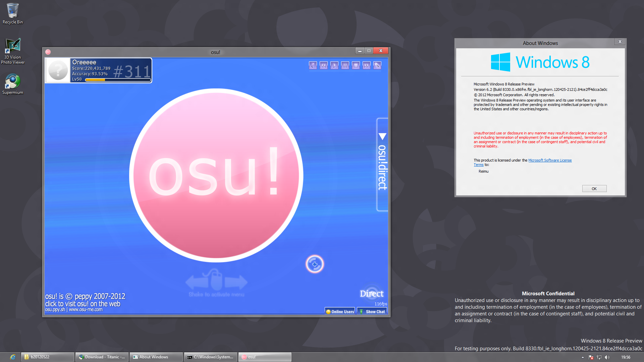The width and height of the screenshot is (644, 362).
Task: Close the About Windows dialog
Action: 620,42
